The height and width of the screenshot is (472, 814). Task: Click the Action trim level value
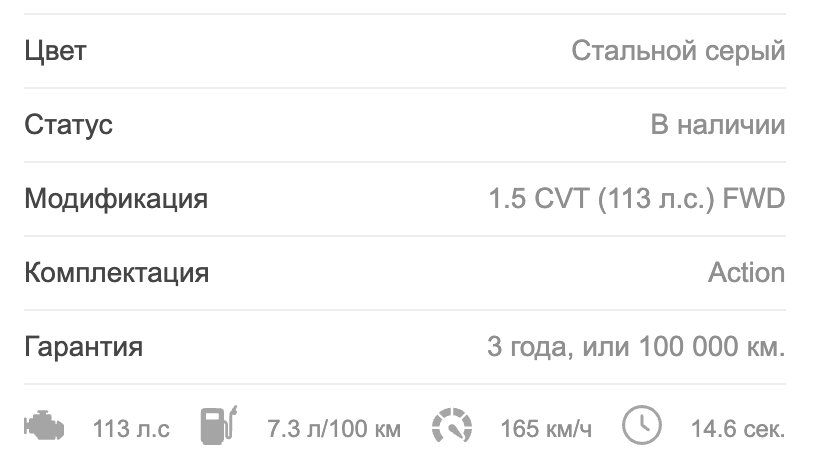click(746, 273)
